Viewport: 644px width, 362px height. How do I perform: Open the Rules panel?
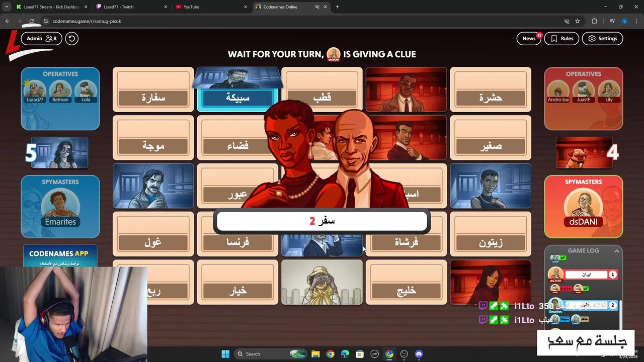click(562, 38)
